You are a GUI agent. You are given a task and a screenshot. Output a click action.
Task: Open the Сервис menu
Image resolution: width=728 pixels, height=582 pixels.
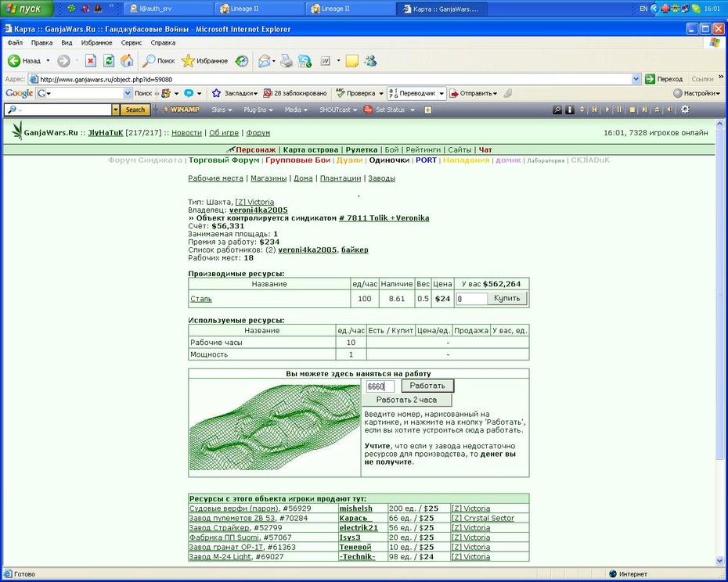click(132, 43)
